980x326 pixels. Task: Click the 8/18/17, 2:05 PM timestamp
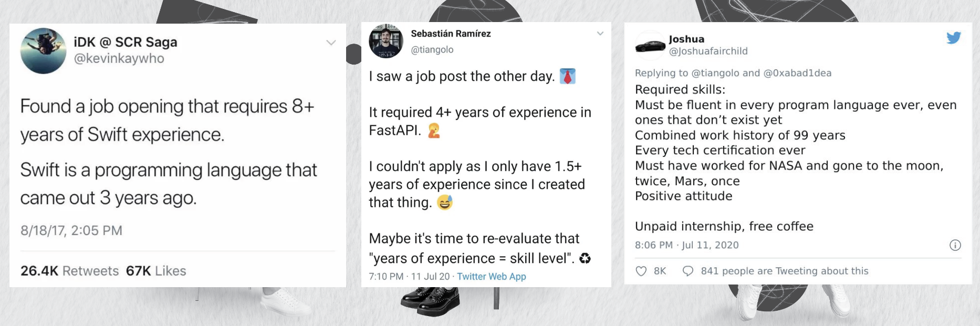coord(71,230)
